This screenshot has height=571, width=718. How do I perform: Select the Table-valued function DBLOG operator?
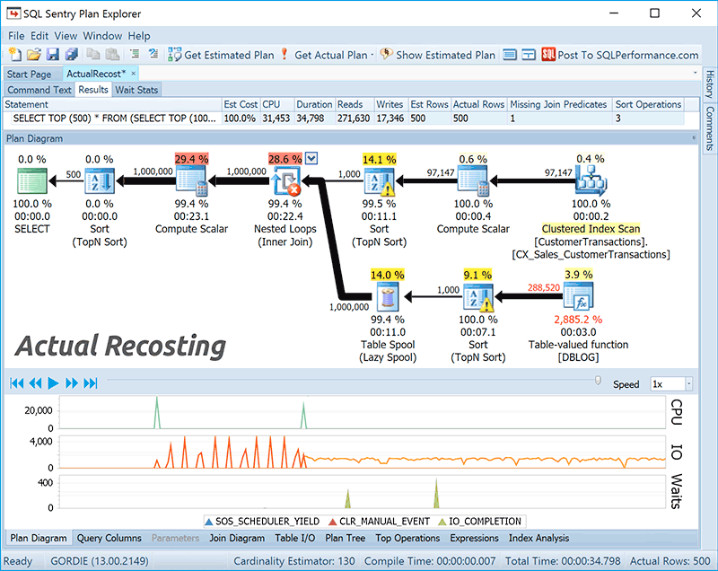point(578,297)
